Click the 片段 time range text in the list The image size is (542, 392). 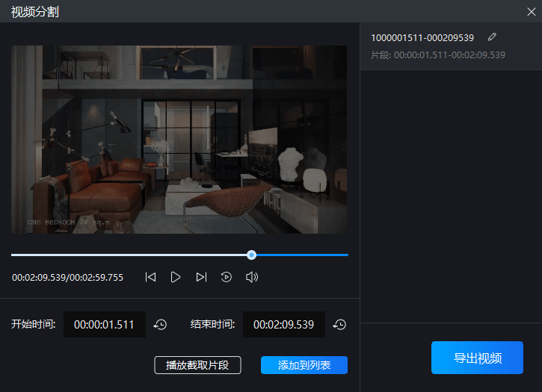438,55
